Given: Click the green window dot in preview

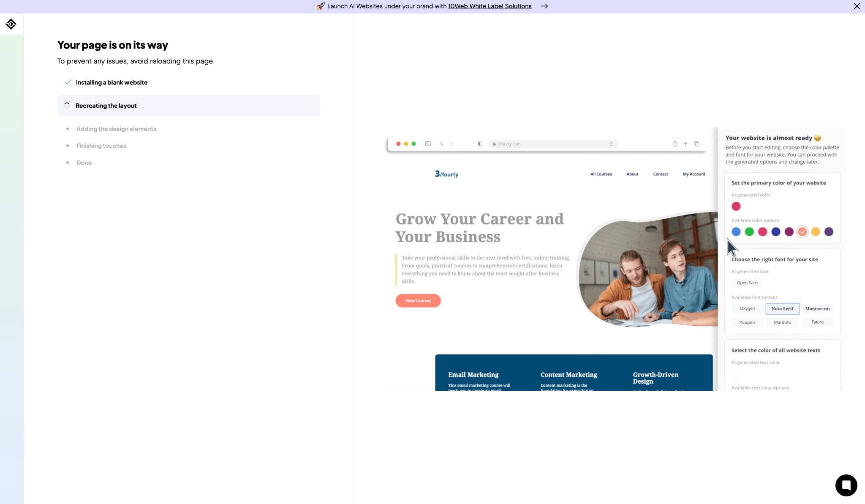Looking at the screenshot, I should (413, 144).
